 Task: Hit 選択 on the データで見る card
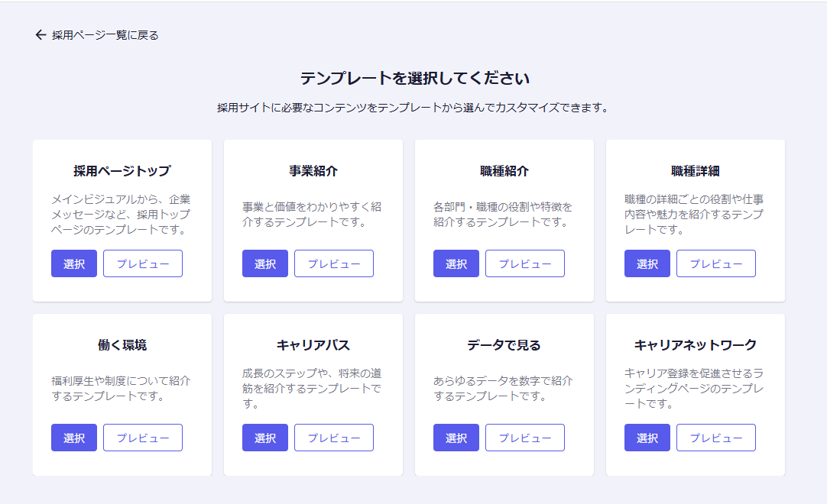pyautogui.click(x=456, y=438)
